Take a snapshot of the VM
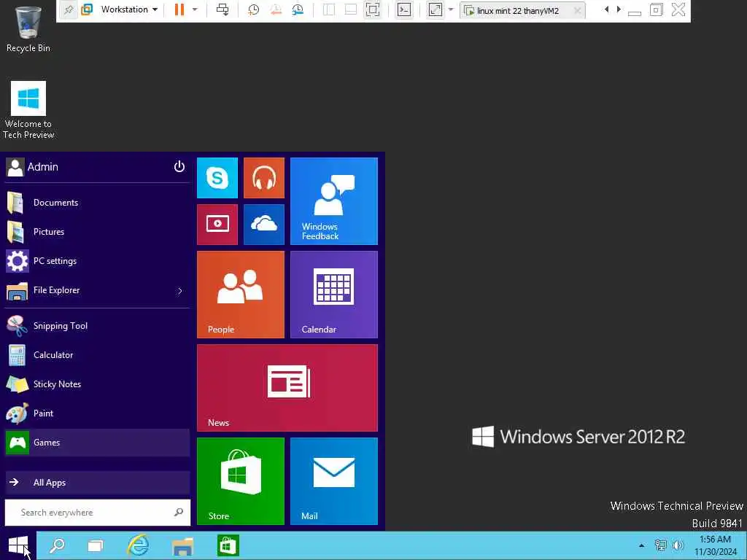Image resolution: width=747 pixels, height=560 pixels. pyautogui.click(x=253, y=9)
